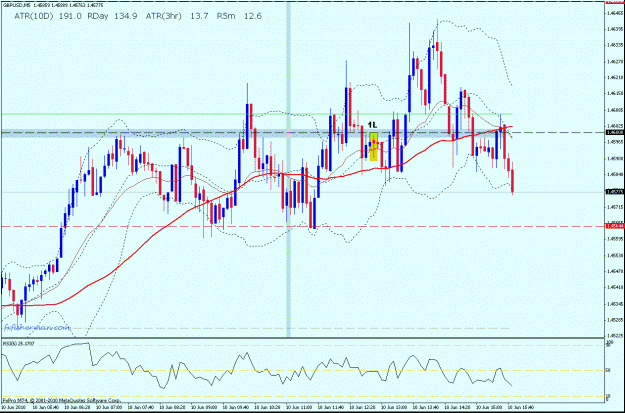
Task: Click the 10 Jun 09:40 time label
Action: [238, 408]
